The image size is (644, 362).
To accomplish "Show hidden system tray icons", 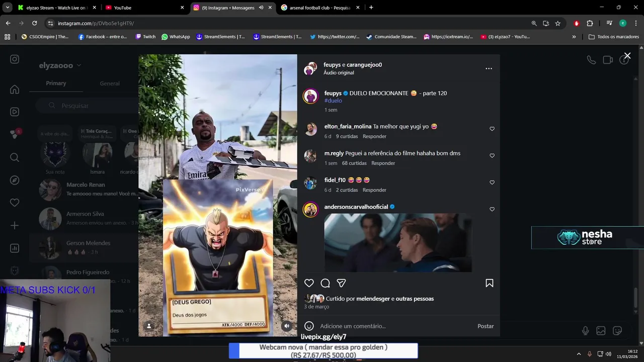I will click(x=579, y=354).
